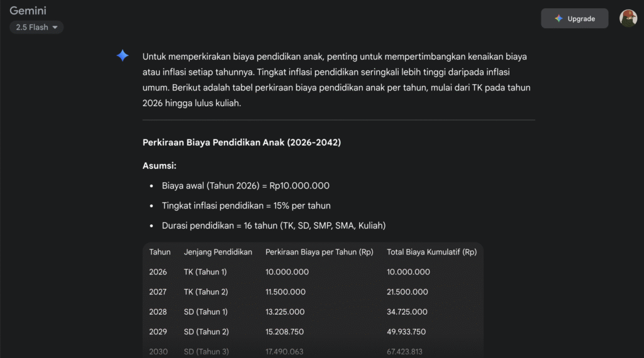Click the 49.933.750 cumulative total cell
This screenshot has width=644, height=358.
[x=406, y=332]
